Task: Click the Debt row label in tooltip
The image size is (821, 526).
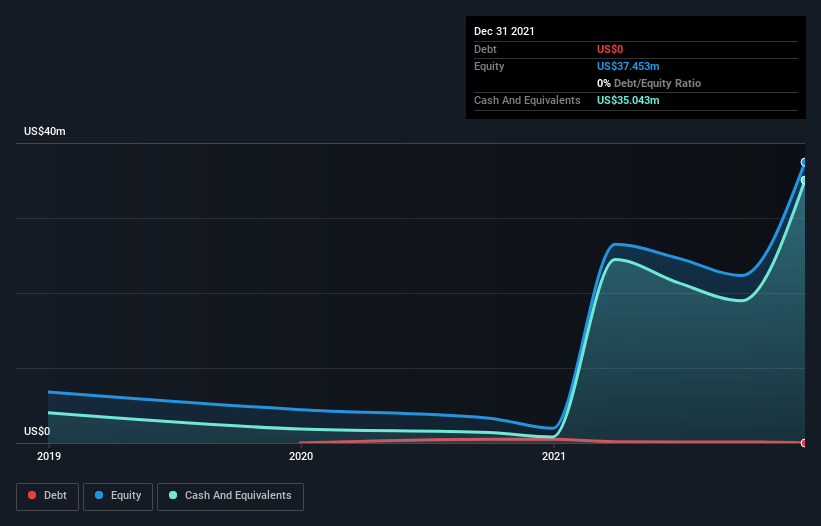Action: coord(485,49)
